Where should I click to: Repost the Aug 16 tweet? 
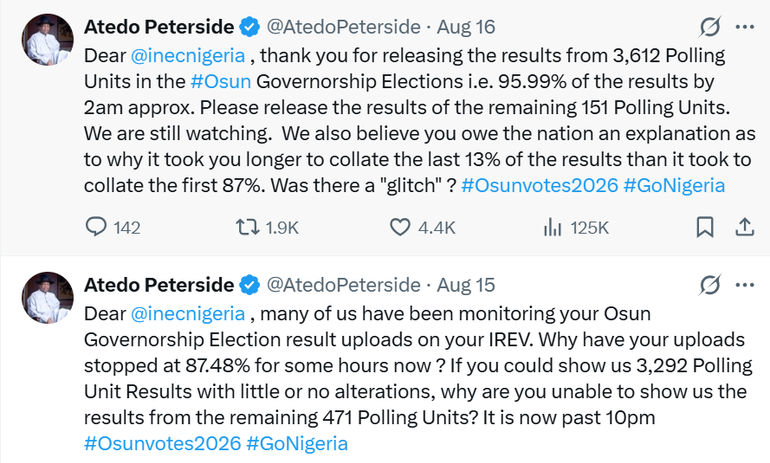pos(248,227)
